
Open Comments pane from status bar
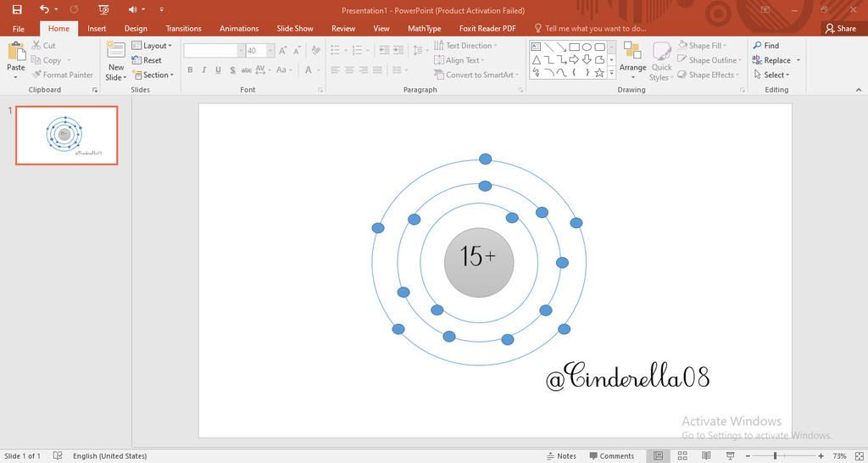click(612, 456)
